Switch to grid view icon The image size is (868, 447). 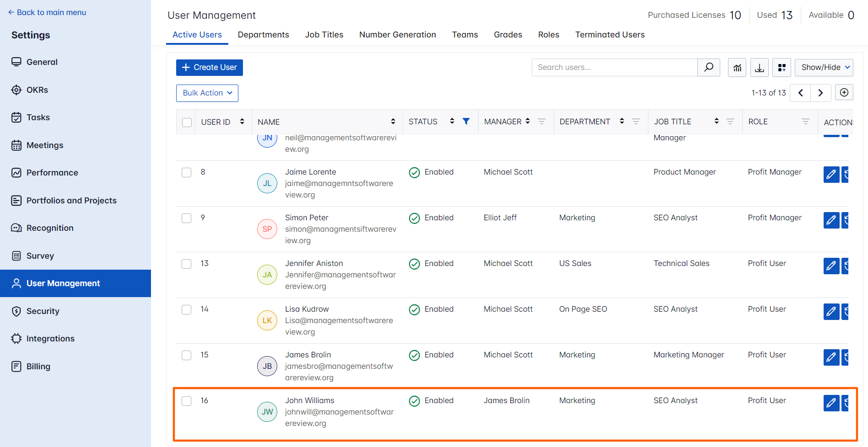782,68
